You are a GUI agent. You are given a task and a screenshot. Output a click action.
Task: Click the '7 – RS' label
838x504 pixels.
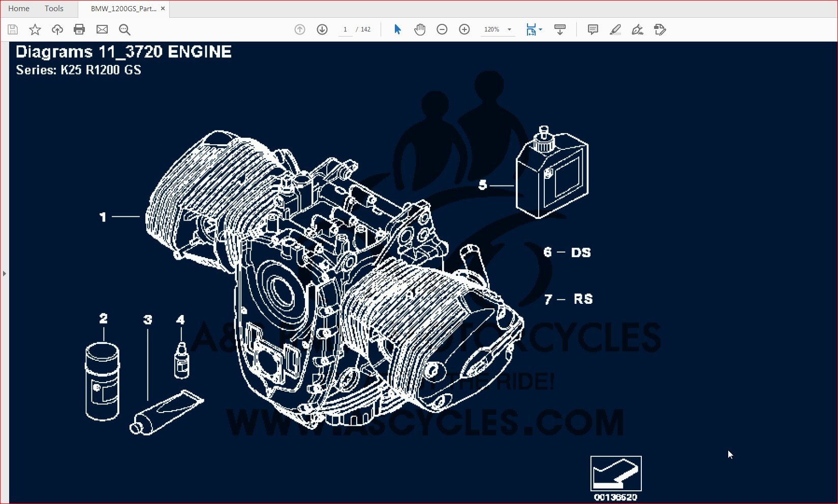pos(569,299)
